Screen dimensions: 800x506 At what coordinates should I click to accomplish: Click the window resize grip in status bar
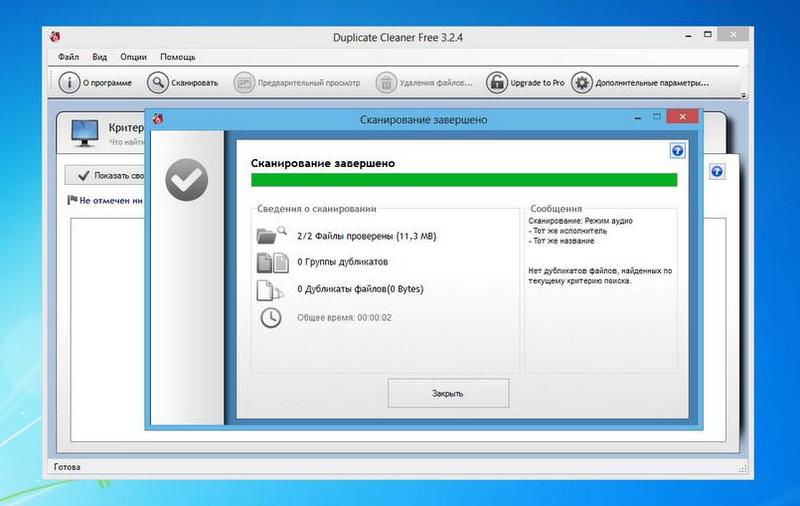coord(743,468)
